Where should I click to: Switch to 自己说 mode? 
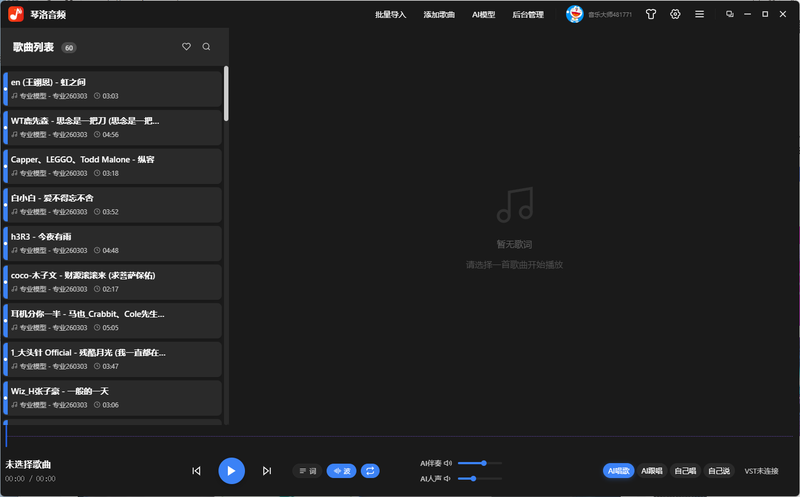[718, 470]
